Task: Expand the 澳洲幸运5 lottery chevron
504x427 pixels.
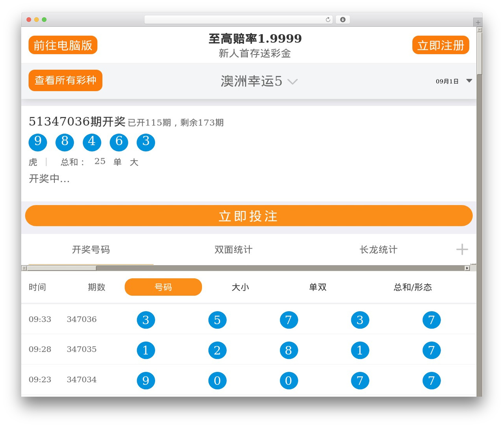Action: pyautogui.click(x=292, y=82)
